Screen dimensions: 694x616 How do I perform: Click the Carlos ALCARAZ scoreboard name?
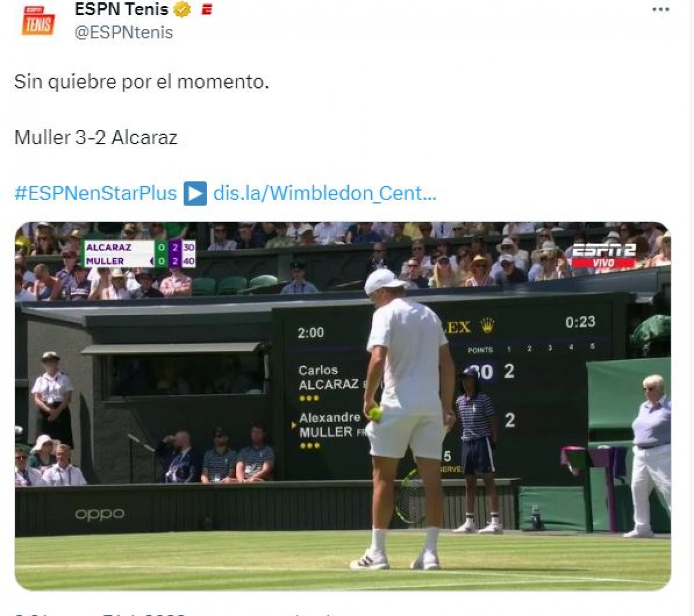[328, 377]
